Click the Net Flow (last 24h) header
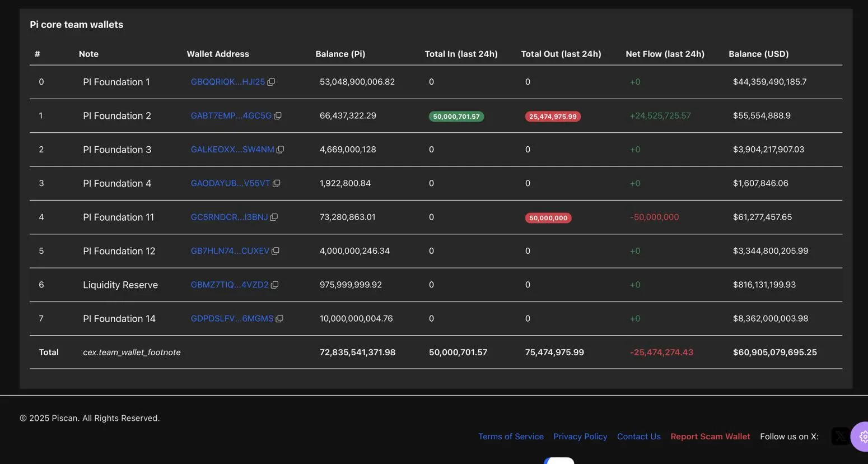 (x=665, y=54)
